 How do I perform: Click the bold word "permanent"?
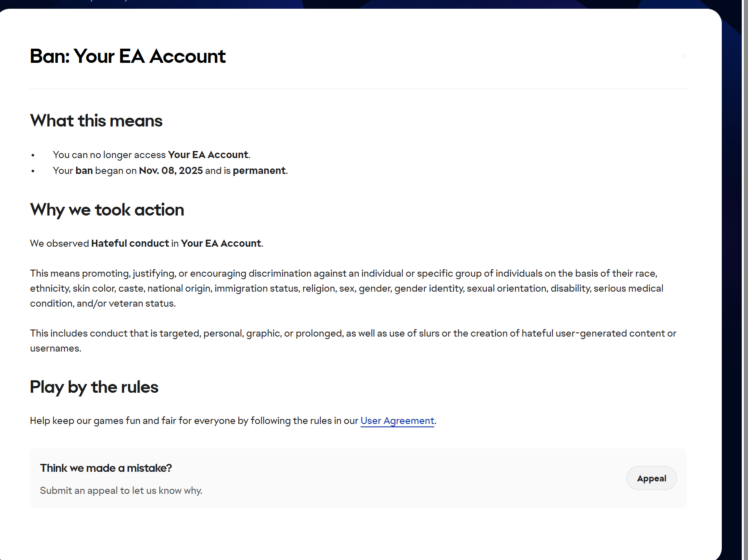click(x=259, y=171)
